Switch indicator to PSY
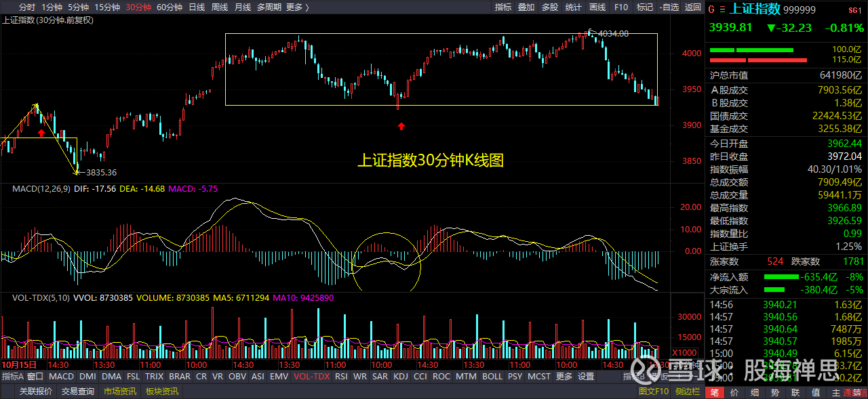Viewport: 868px width, 399px height. (x=515, y=377)
